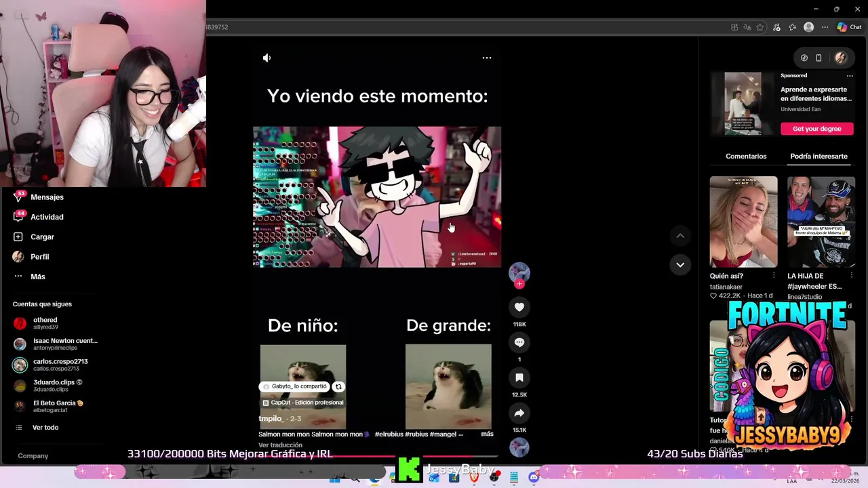Click the #mangel hashtag
Screen dimensions: 868x488
click(x=443, y=434)
